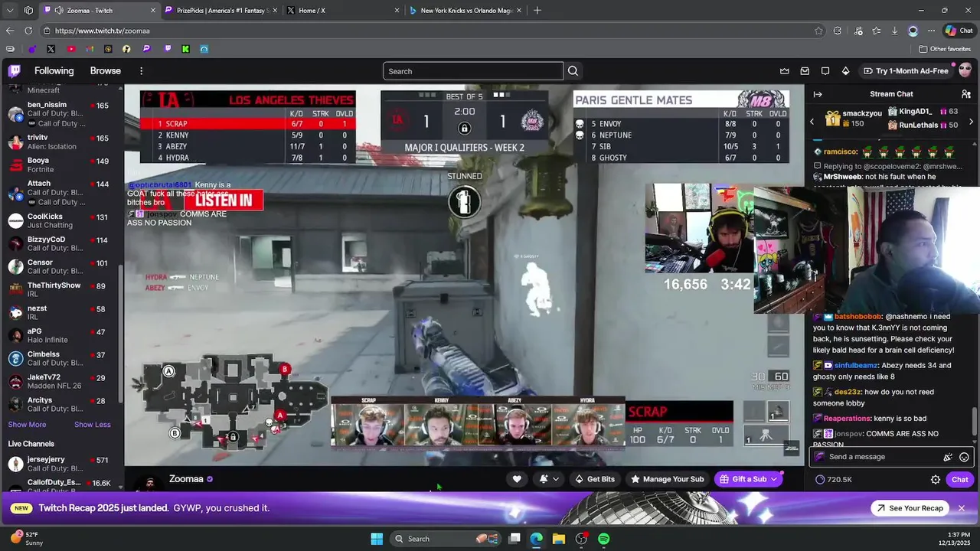Switch to the New York Knicks vs Orlando tab

(465, 11)
